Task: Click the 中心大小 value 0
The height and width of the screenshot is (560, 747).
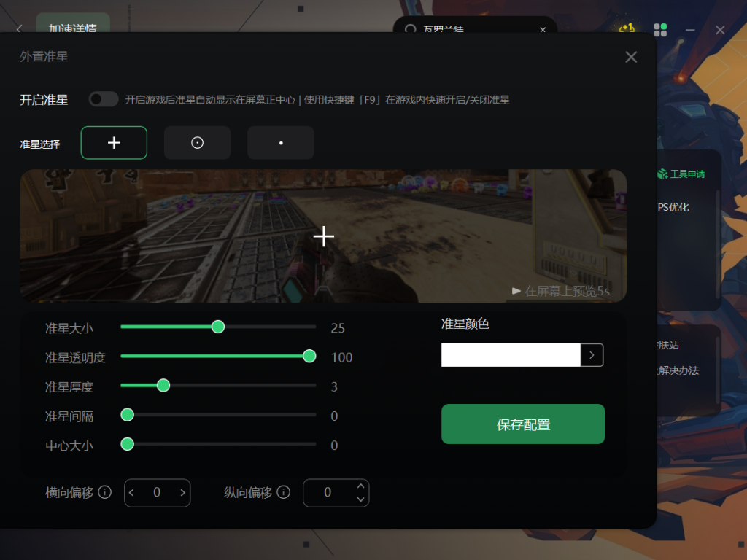Action: [x=334, y=446]
